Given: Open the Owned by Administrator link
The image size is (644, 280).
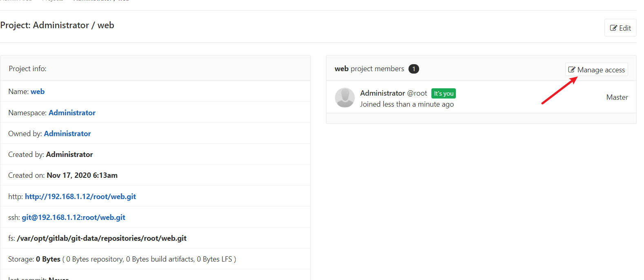Looking at the screenshot, I should pos(67,134).
